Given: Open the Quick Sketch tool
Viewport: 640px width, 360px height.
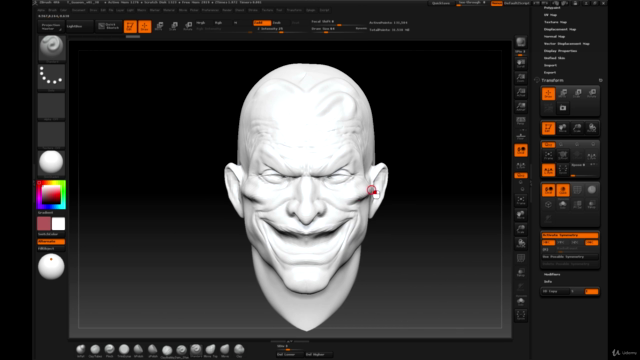Looking at the screenshot, I should [x=108, y=26].
